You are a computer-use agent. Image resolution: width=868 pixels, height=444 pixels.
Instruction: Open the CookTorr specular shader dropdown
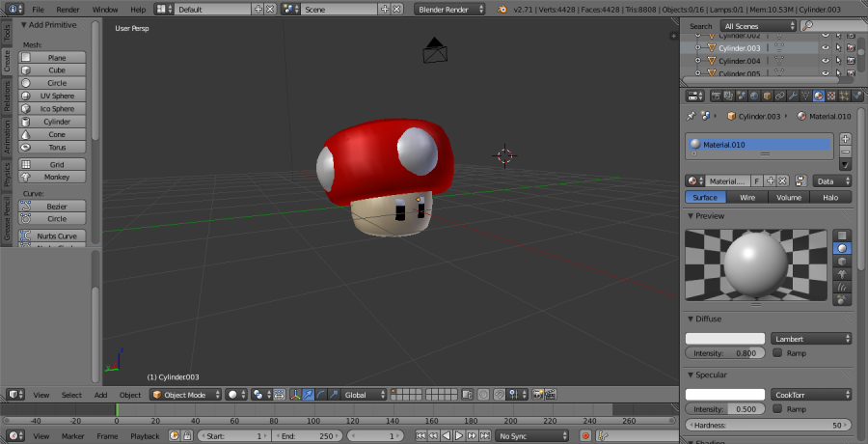[811, 395]
